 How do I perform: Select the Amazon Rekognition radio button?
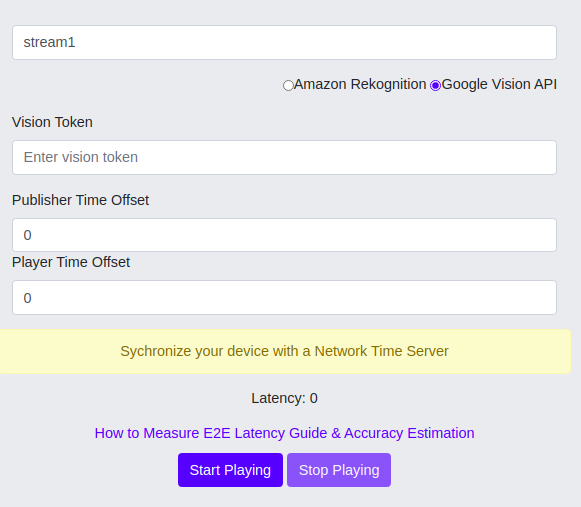[x=288, y=86]
